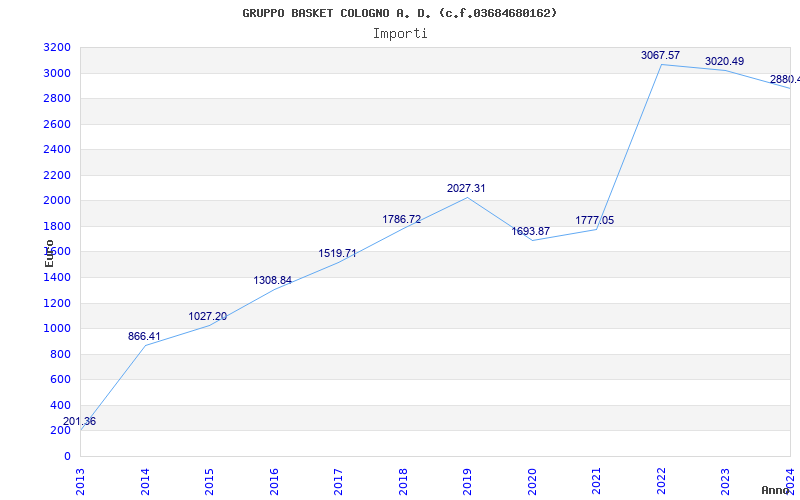800x500 pixels.
Task: Click the 3200 y-axis value
Action: point(57,47)
